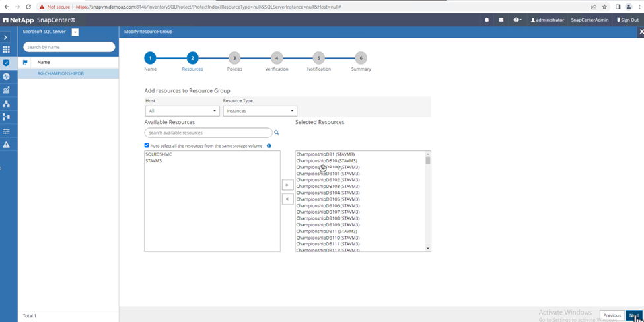Go to wizard step 1 Name

(x=151, y=58)
